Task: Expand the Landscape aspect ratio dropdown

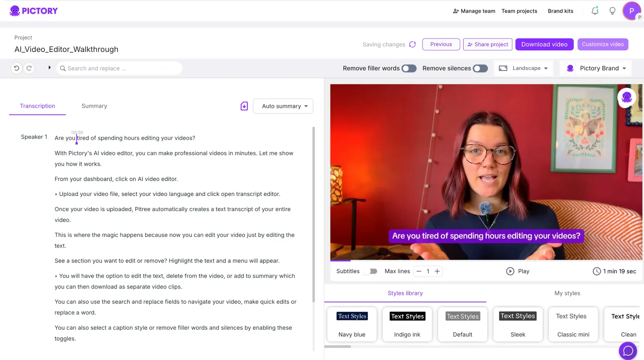Action: tap(523, 68)
